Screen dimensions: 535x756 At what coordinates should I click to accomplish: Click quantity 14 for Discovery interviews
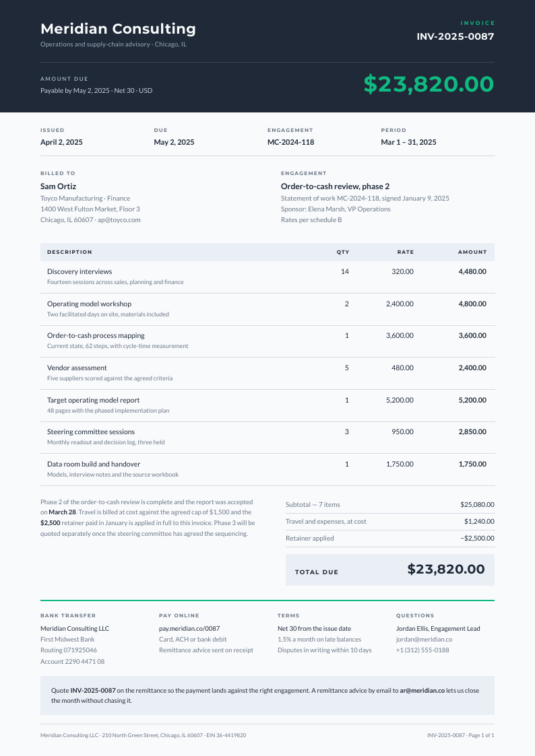point(345,272)
